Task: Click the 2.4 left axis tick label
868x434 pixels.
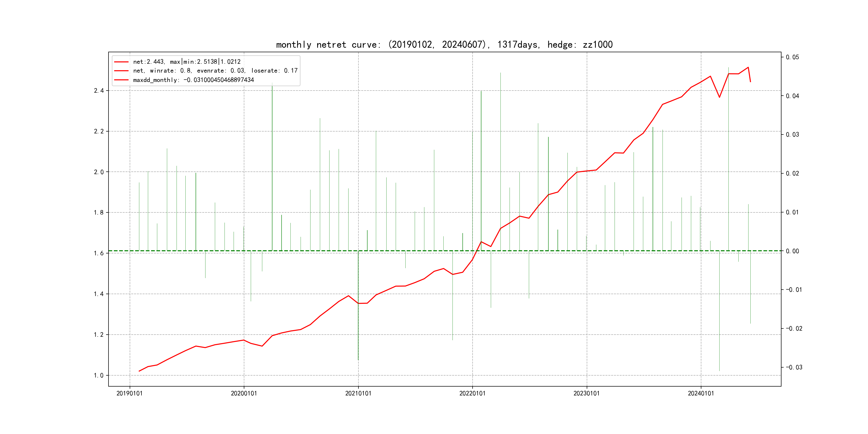Action: (x=99, y=91)
